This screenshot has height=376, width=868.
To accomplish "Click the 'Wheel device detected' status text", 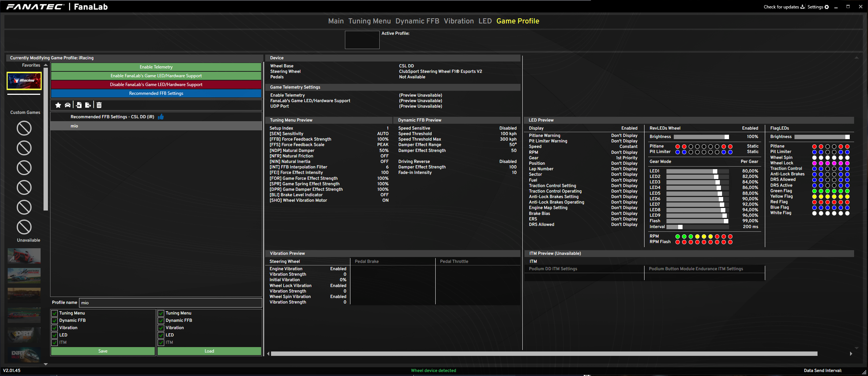I will (x=433, y=371).
